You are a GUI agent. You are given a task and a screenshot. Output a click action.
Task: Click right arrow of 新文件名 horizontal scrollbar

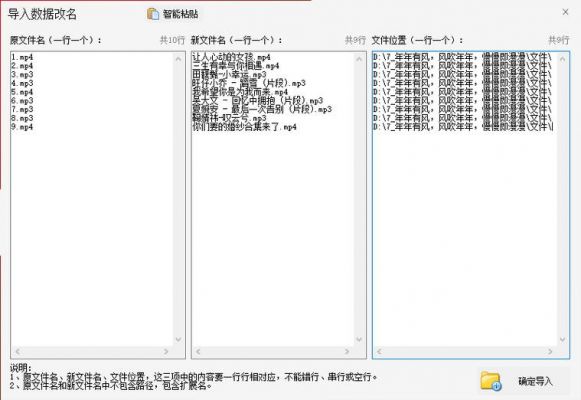[347, 351]
